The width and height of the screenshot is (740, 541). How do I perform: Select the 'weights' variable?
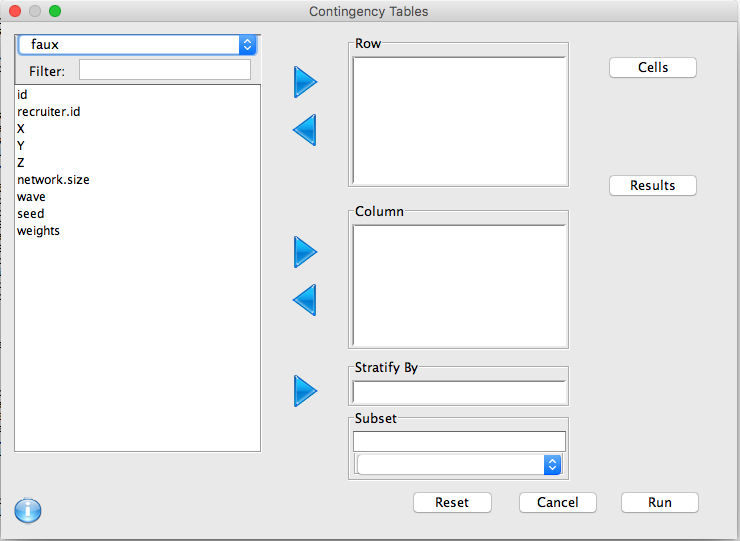[x=137, y=230]
